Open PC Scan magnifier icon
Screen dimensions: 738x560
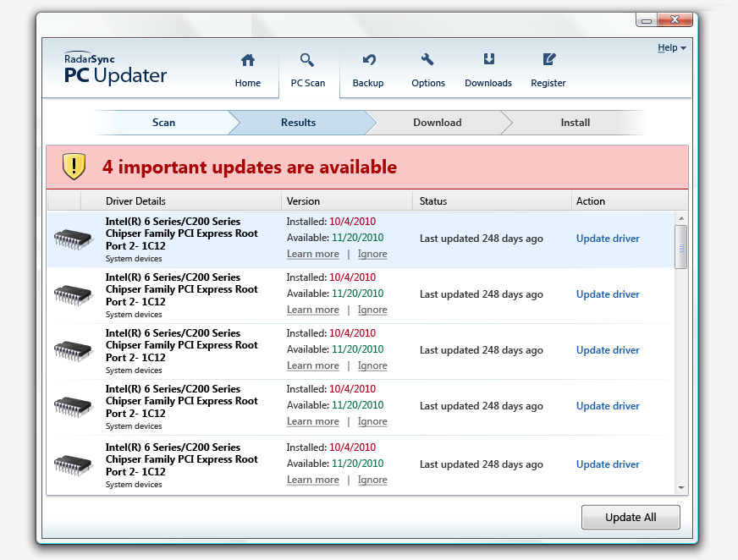307,60
